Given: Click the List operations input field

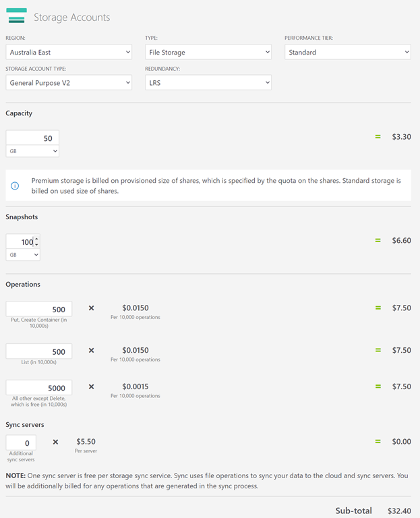Looking at the screenshot, I should [x=38, y=351].
